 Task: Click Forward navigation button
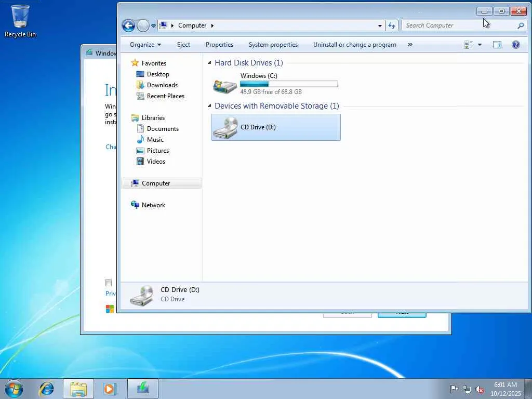point(143,26)
